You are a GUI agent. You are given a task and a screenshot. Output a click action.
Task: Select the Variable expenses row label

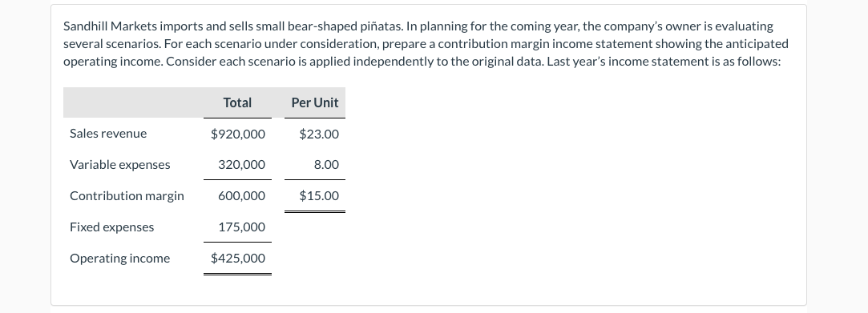click(119, 165)
